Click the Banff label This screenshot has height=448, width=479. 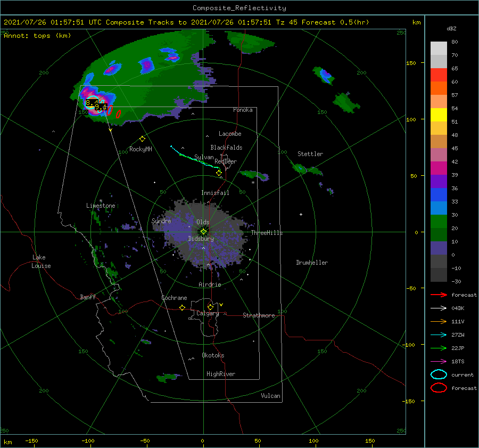click(x=88, y=297)
